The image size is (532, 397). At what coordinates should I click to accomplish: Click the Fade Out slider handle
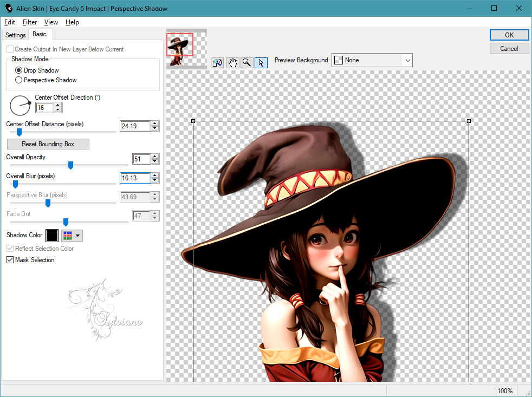66,222
